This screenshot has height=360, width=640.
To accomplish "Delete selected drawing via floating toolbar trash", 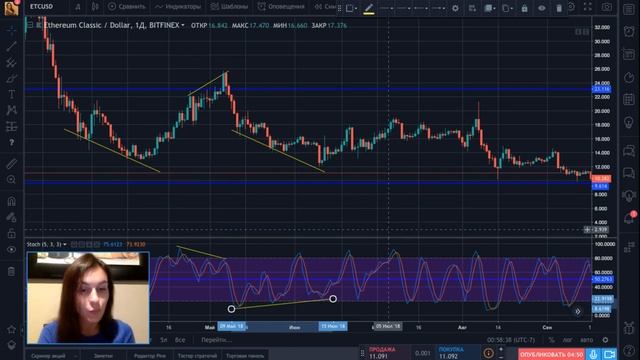I will click(x=559, y=8).
